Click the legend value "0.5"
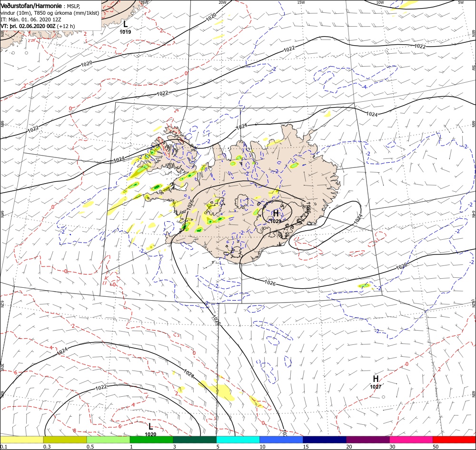Image resolution: width=476 pixels, height=450 pixels. point(90,447)
